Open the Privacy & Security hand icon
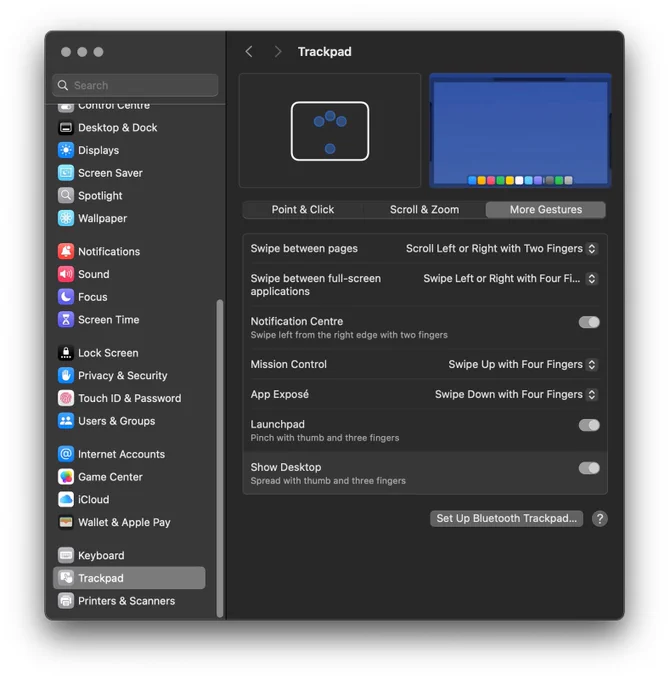The height and width of the screenshot is (680, 670). [x=65, y=376]
